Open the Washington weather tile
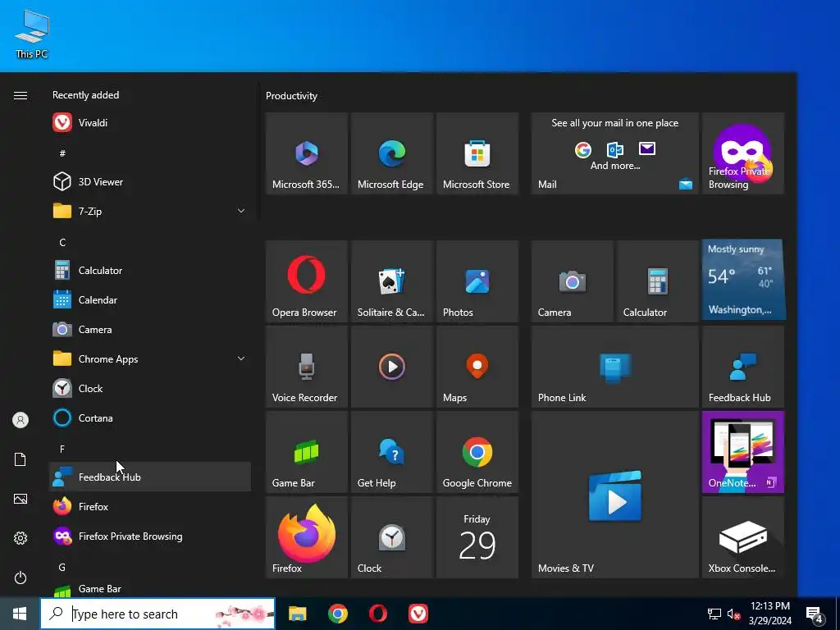Screen dimensions: 840x630 click(x=743, y=280)
